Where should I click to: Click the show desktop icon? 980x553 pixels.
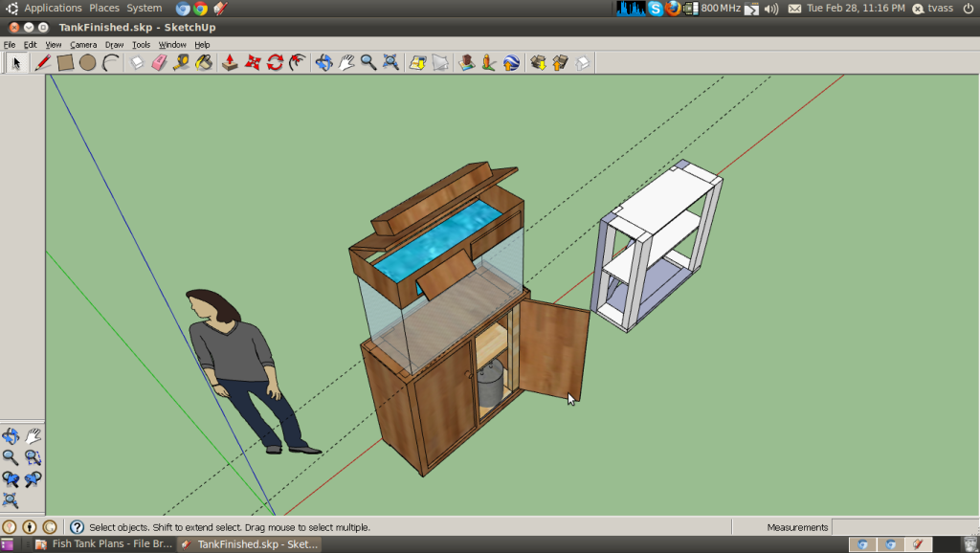(7, 545)
